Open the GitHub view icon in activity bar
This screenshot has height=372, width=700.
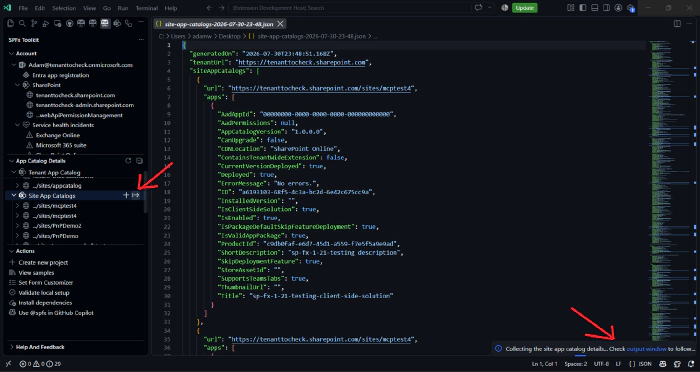coord(69,24)
